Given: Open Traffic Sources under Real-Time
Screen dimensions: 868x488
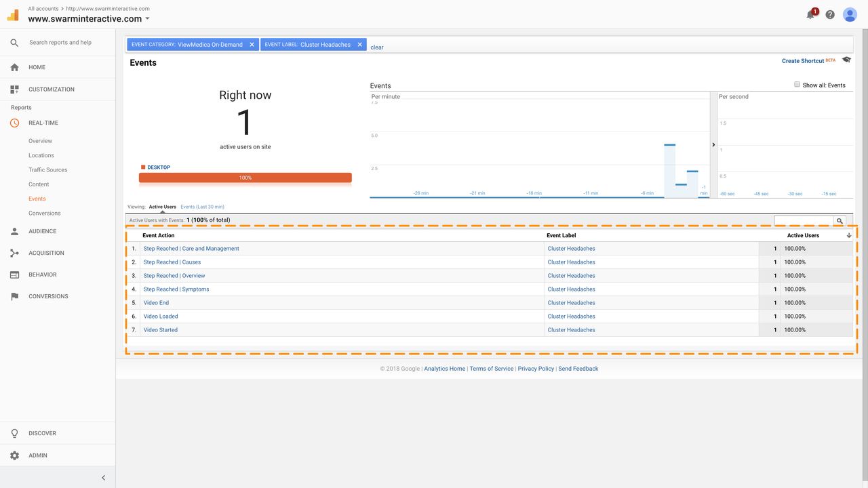Looking at the screenshot, I should [x=47, y=169].
